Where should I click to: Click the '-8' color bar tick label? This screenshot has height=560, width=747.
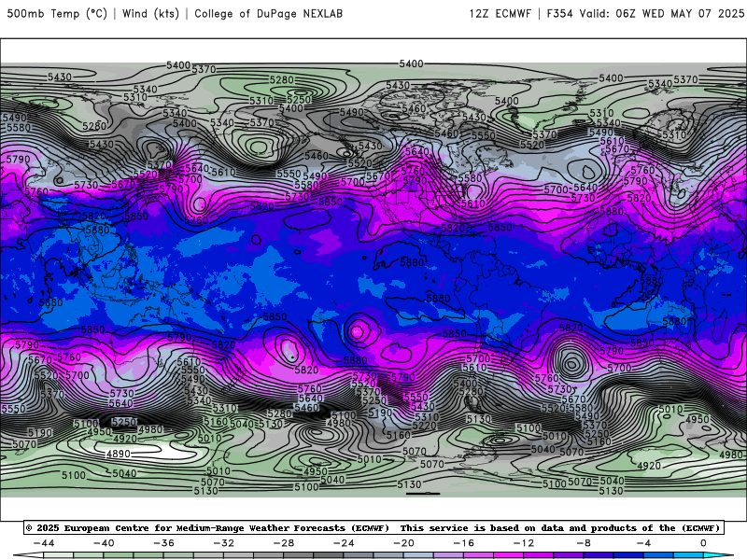tap(585, 543)
